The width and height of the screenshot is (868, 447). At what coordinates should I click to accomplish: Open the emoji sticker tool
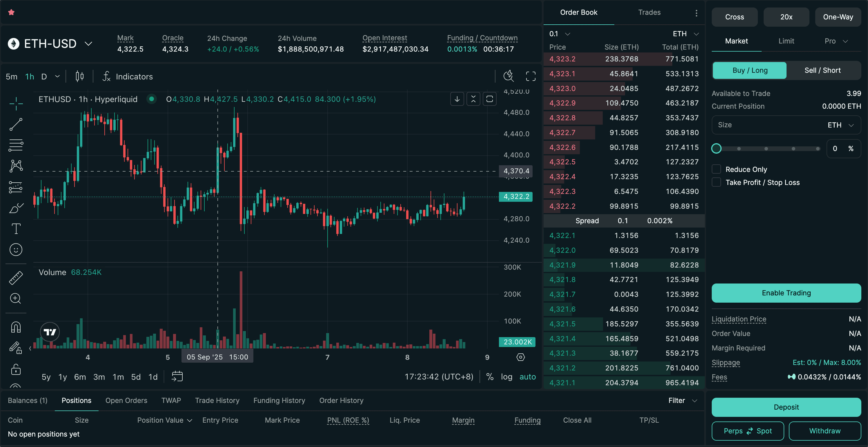point(16,250)
